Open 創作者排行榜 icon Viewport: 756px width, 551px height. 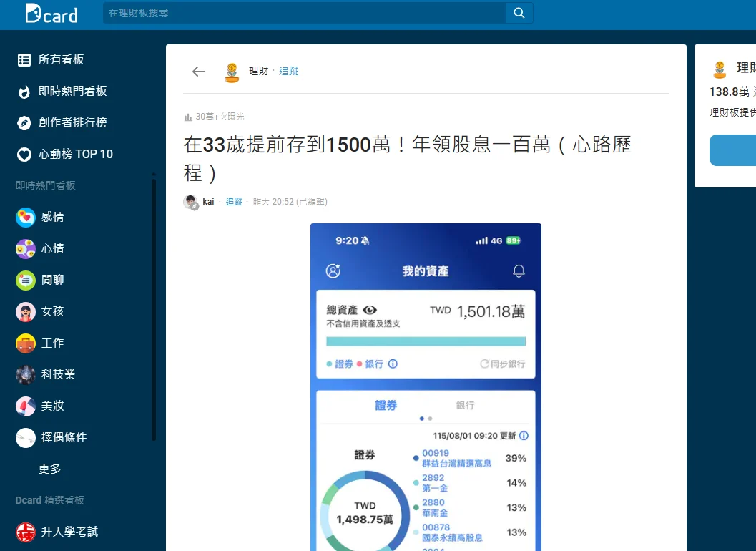(24, 122)
